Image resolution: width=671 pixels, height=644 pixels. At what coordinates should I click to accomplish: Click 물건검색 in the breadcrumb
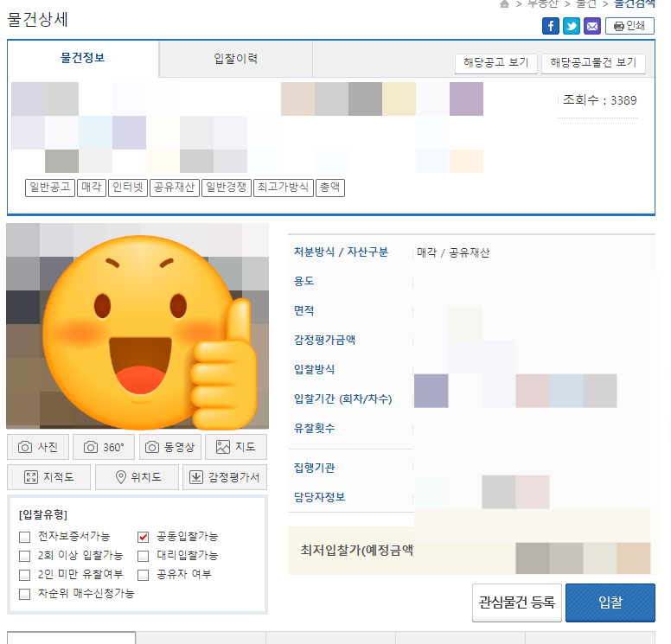click(x=635, y=3)
